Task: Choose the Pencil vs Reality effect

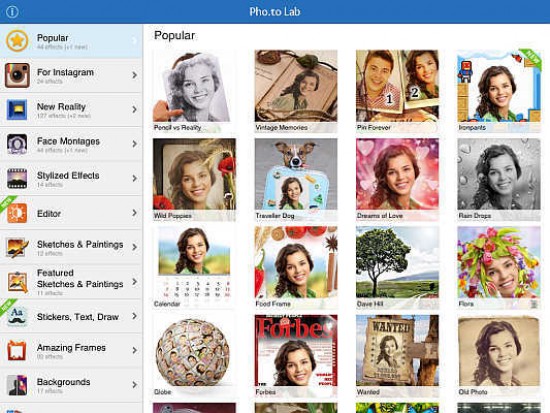Action: 194,91
